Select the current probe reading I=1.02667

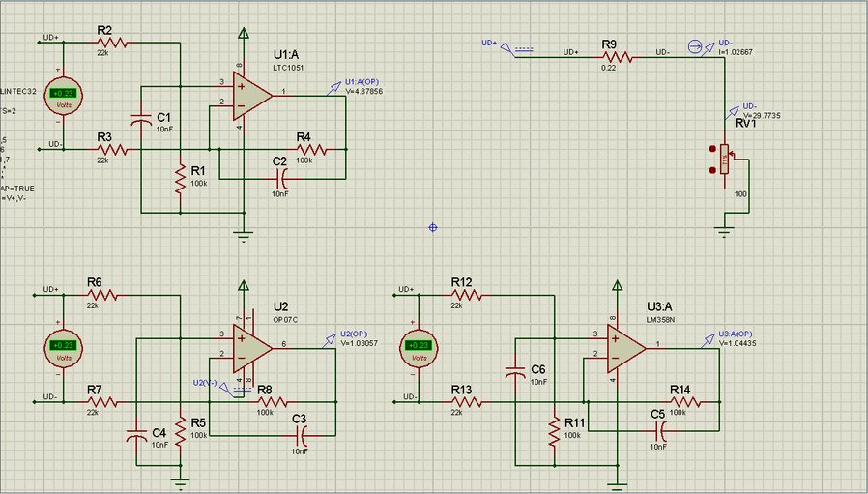tap(693, 46)
